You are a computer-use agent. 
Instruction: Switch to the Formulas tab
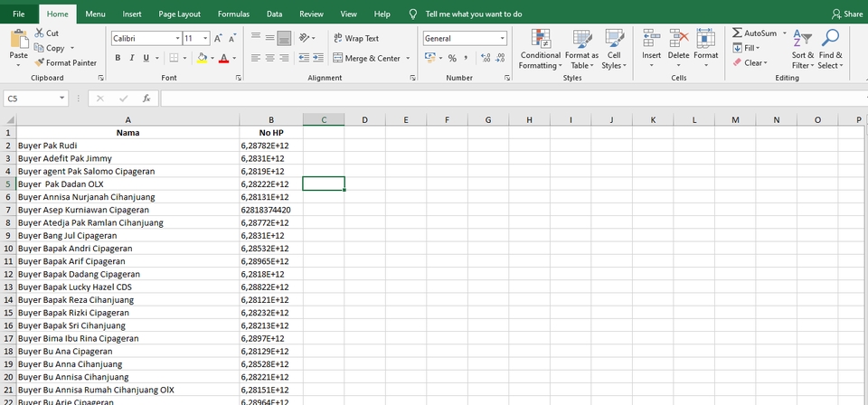pos(233,14)
